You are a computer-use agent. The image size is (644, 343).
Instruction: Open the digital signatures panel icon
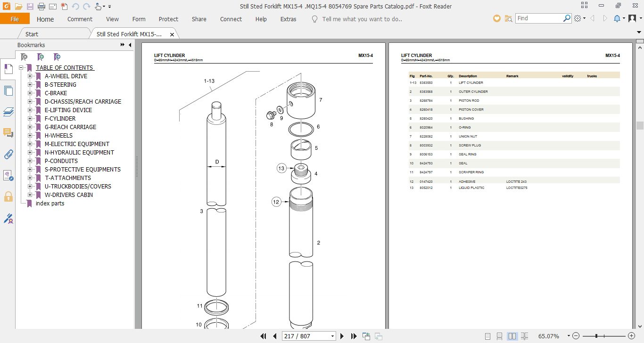coord(8,176)
